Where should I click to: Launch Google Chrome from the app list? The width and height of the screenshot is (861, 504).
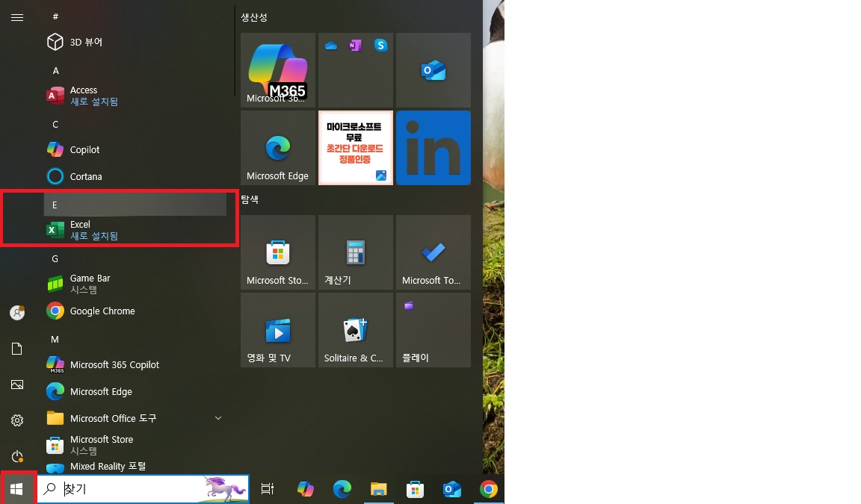tap(135, 311)
